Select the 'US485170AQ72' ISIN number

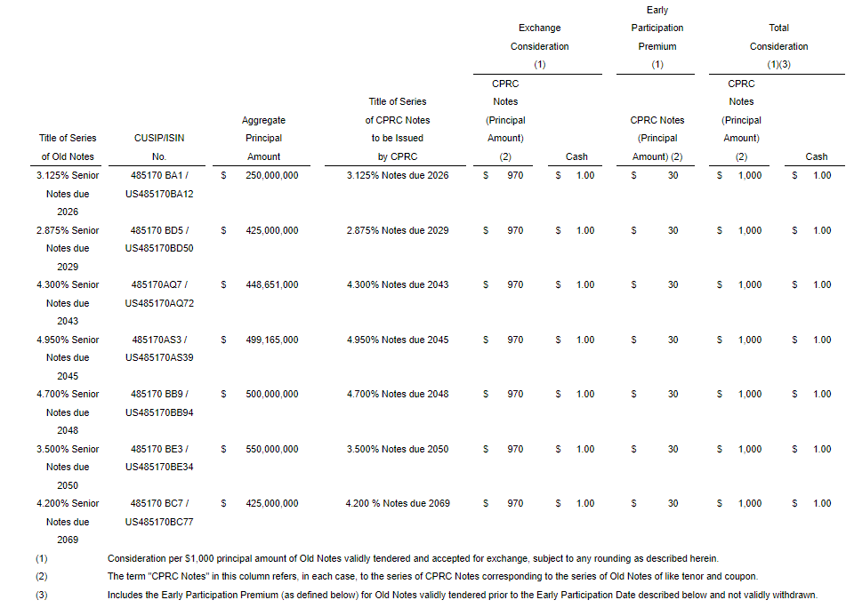pos(159,303)
